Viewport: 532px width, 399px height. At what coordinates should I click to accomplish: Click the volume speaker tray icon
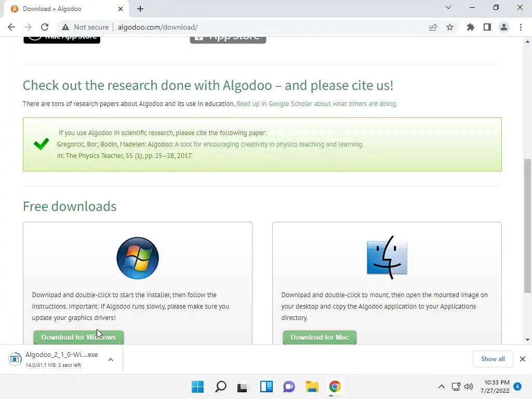click(x=469, y=387)
